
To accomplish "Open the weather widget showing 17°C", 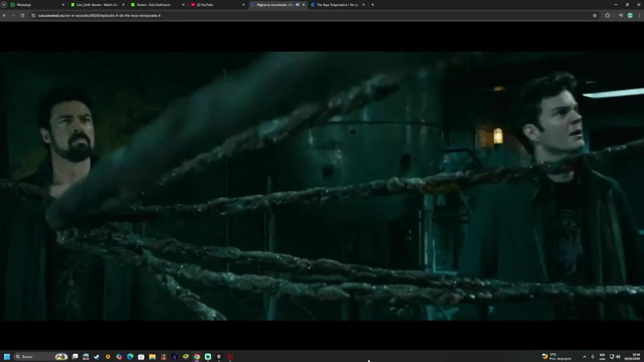I will [556, 356].
